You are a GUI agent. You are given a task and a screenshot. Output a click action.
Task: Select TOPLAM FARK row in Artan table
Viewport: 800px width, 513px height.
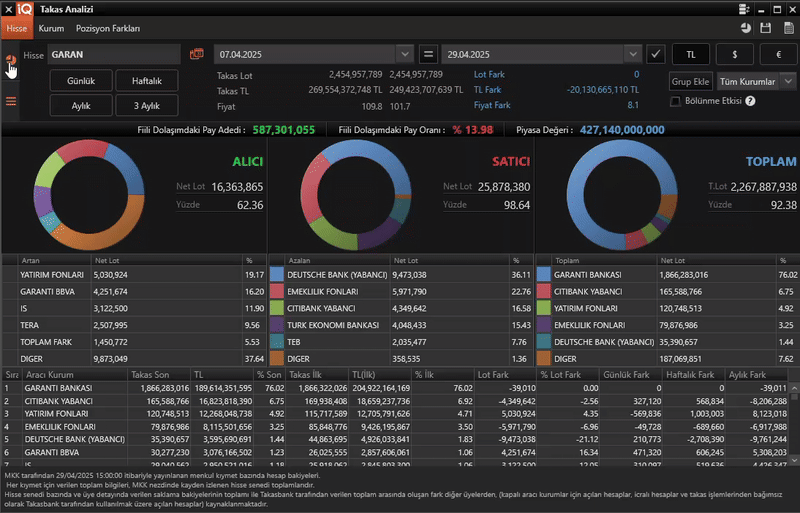point(134,342)
